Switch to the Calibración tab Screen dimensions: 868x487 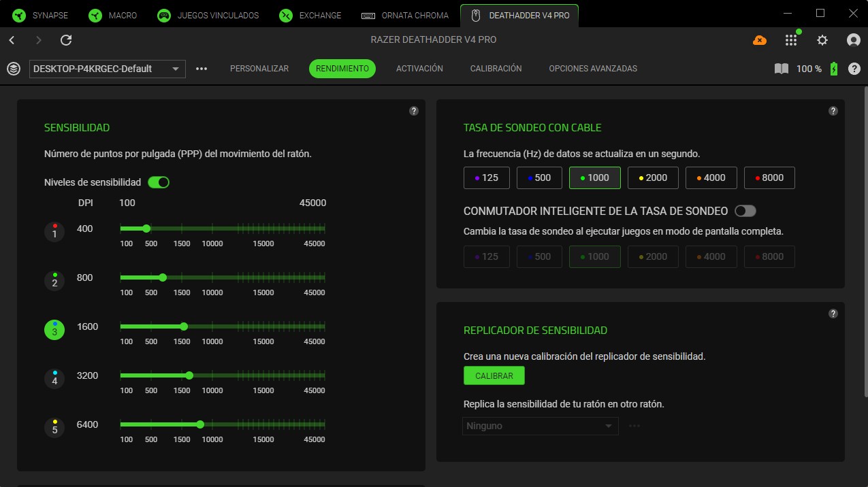496,69
